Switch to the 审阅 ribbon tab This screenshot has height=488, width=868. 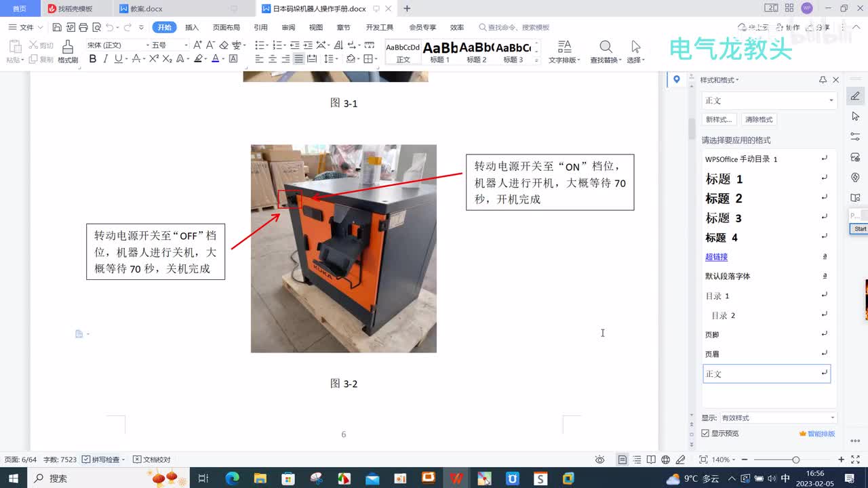(288, 27)
